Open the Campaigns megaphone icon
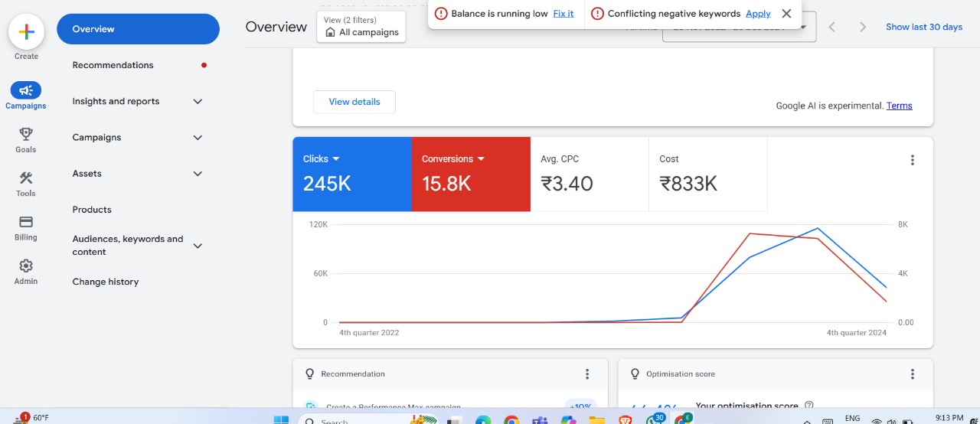Screen dimensions: 980x424 coord(26,91)
